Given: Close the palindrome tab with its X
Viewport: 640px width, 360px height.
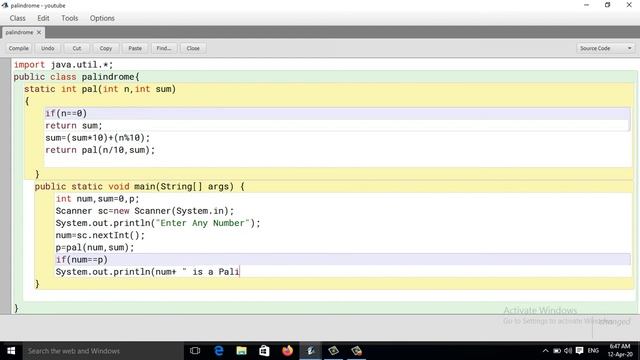Looking at the screenshot, I should (x=39, y=32).
